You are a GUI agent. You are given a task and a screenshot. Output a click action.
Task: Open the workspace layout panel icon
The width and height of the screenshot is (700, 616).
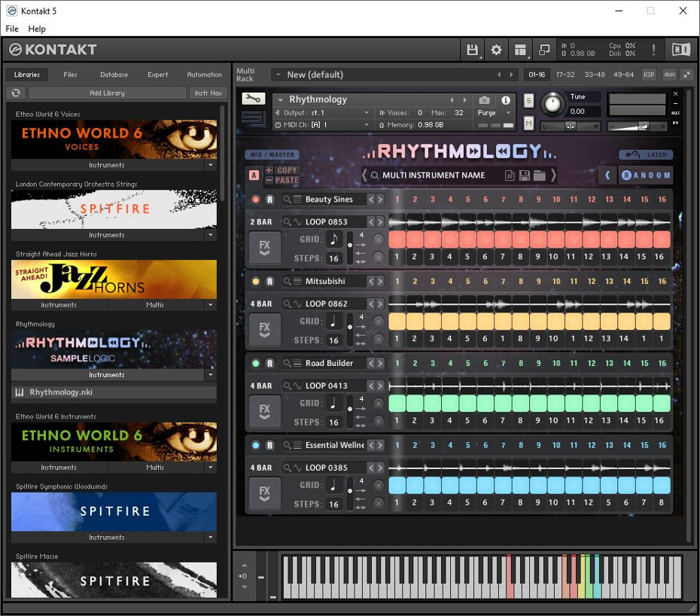[520, 50]
